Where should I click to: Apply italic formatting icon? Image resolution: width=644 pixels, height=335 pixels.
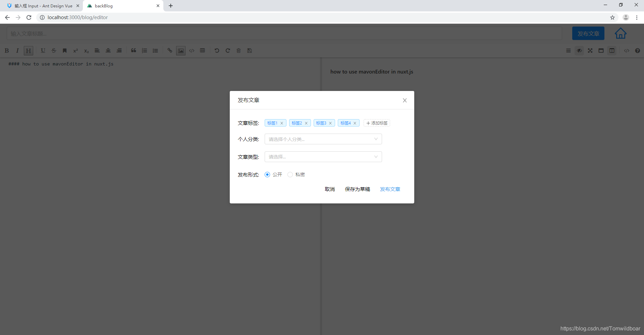(x=17, y=51)
